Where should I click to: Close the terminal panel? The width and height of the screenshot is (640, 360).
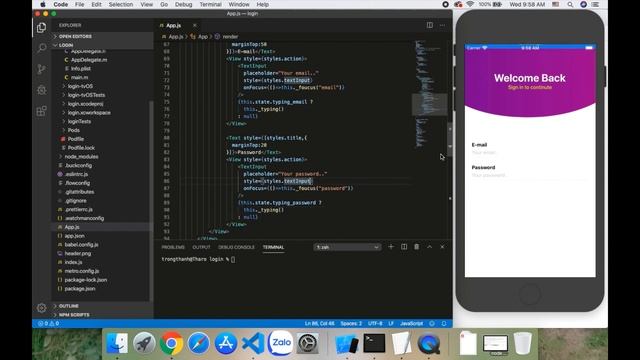point(442,247)
